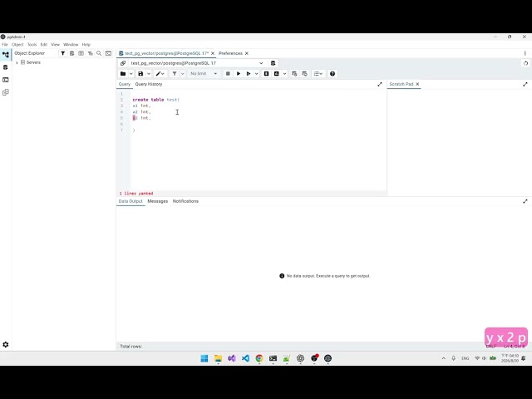532x399 pixels.
Task: Click on the 'create table test(' code line
Action: tap(156, 100)
